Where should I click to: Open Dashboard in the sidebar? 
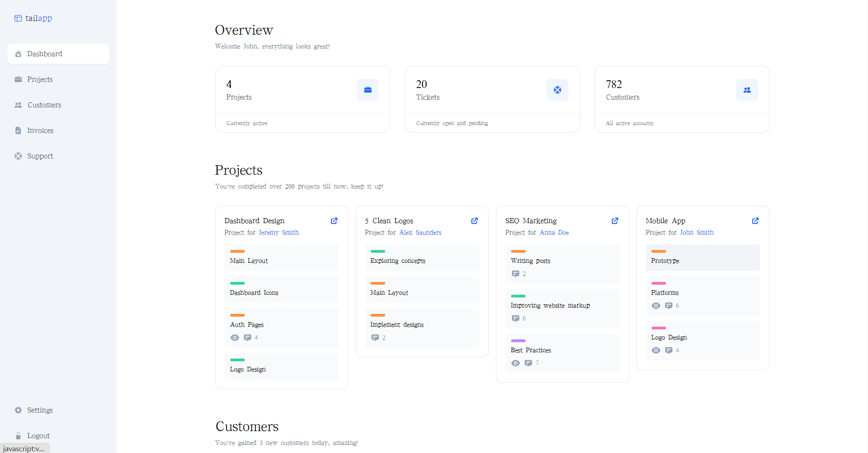[x=58, y=54]
